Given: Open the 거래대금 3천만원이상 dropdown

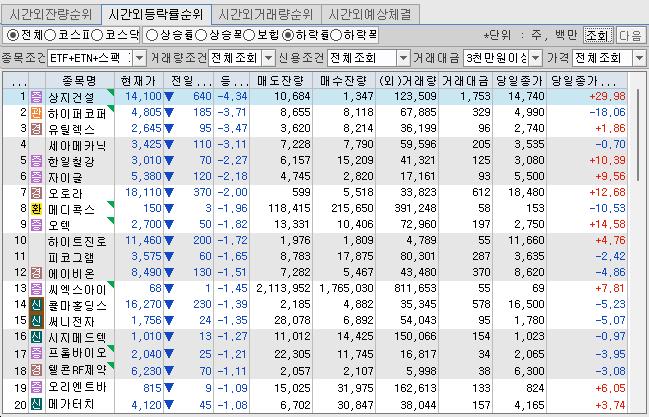Looking at the screenshot, I should pyautogui.click(x=536, y=58).
